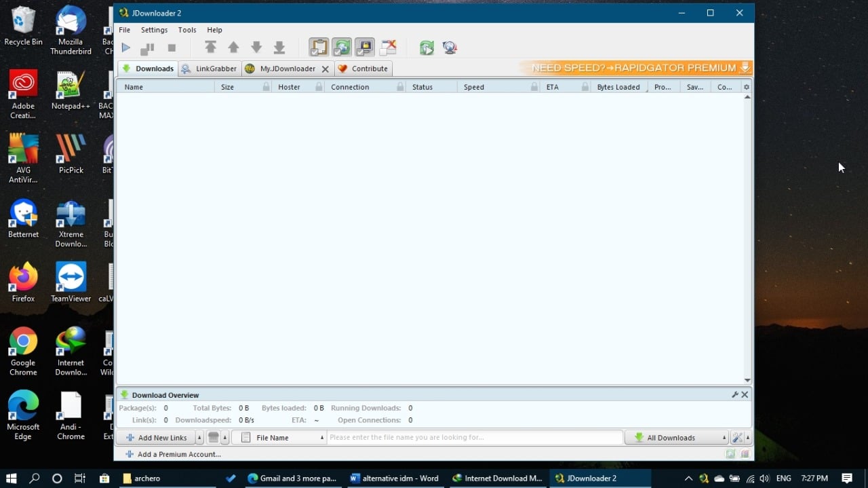This screenshot has height=488, width=868.
Task: Click the clean up list icon button
Action: (x=214, y=438)
